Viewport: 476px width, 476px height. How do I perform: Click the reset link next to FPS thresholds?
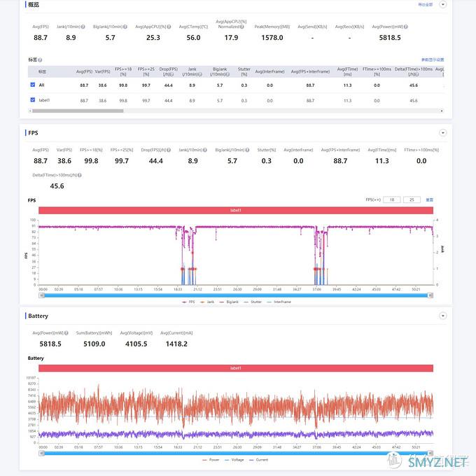pos(429,199)
